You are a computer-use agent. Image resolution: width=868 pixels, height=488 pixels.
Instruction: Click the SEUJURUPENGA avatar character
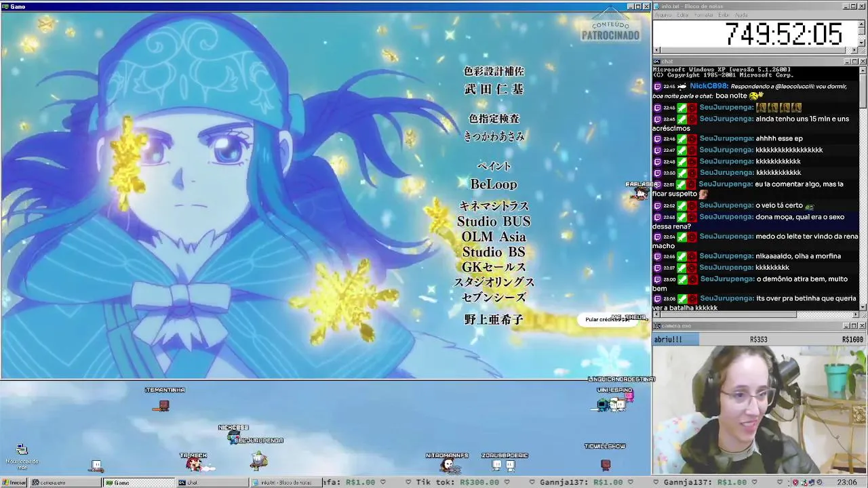tap(258, 461)
